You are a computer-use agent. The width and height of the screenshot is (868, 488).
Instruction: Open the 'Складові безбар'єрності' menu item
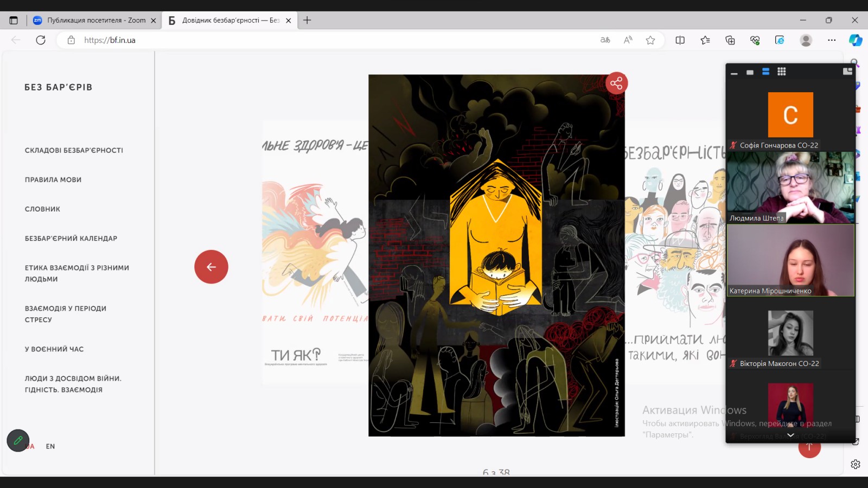[74, 150]
